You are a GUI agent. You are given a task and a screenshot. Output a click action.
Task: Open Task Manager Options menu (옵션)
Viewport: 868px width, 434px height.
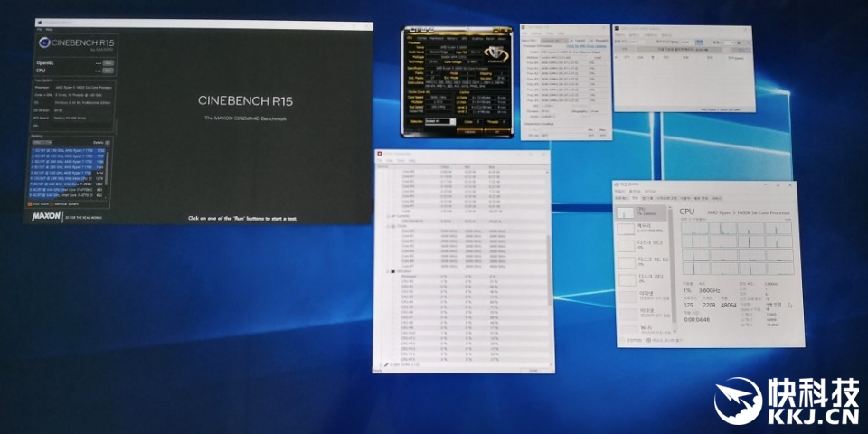click(x=635, y=191)
